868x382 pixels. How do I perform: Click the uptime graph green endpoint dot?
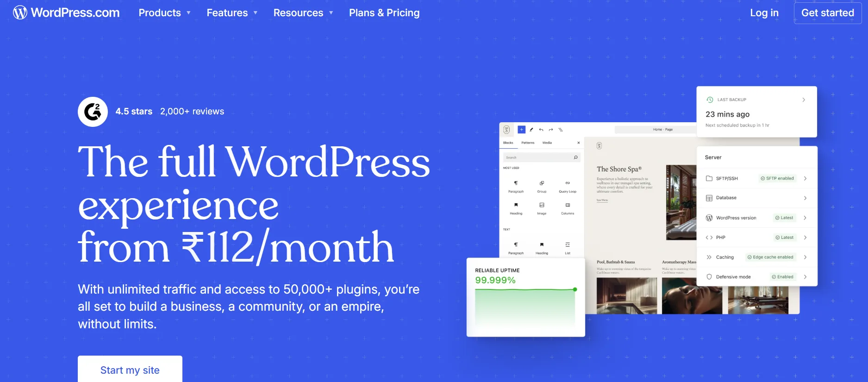[x=575, y=289]
